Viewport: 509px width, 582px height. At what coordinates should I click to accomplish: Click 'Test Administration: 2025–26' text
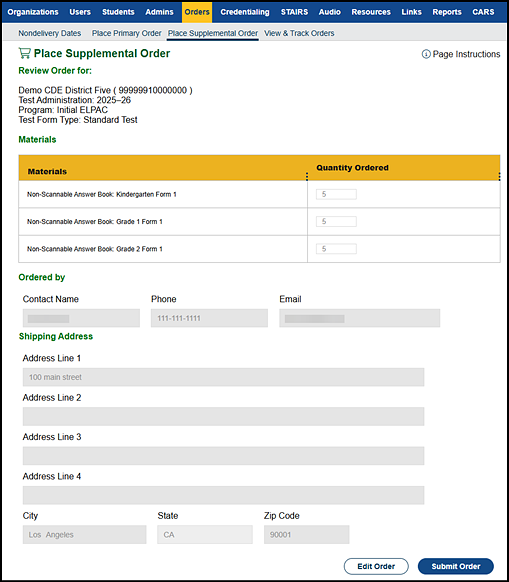pos(75,100)
